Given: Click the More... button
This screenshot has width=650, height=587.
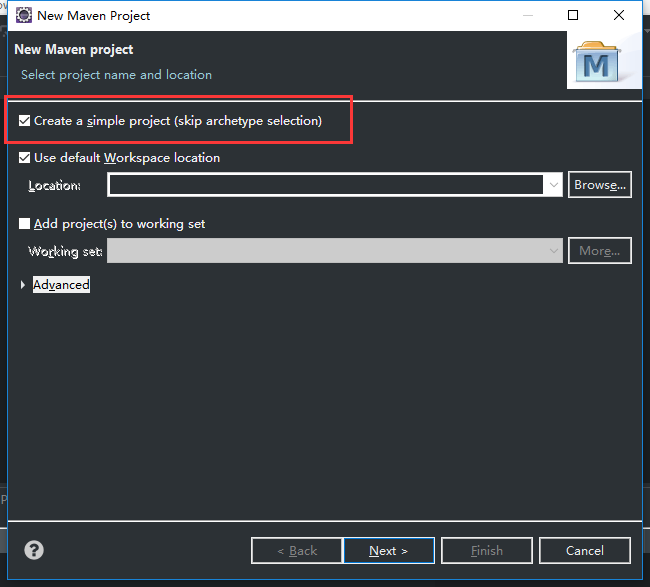Looking at the screenshot, I should pos(600,250).
